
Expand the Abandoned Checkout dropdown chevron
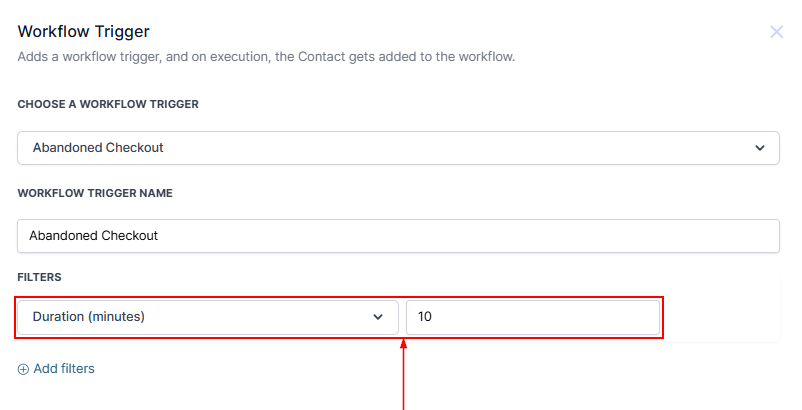point(759,148)
